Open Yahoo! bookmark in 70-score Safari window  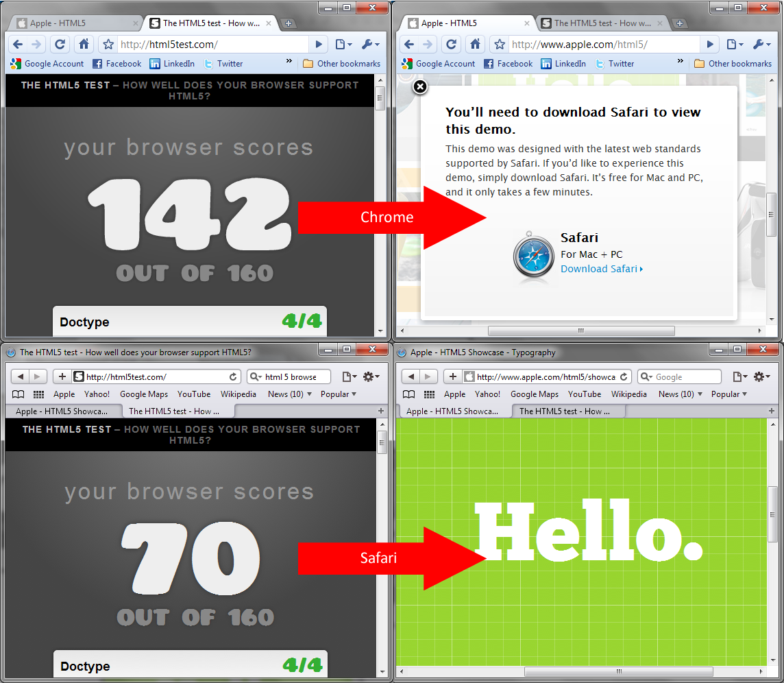click(97, 394)
